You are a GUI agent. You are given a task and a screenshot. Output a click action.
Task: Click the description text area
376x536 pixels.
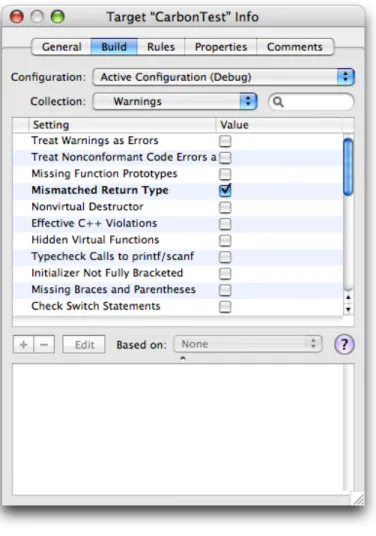178,429
